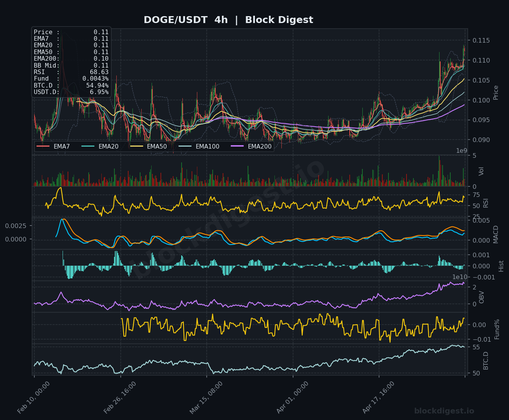Click the 0.110 price axis tick

click(x=481, y=61)
